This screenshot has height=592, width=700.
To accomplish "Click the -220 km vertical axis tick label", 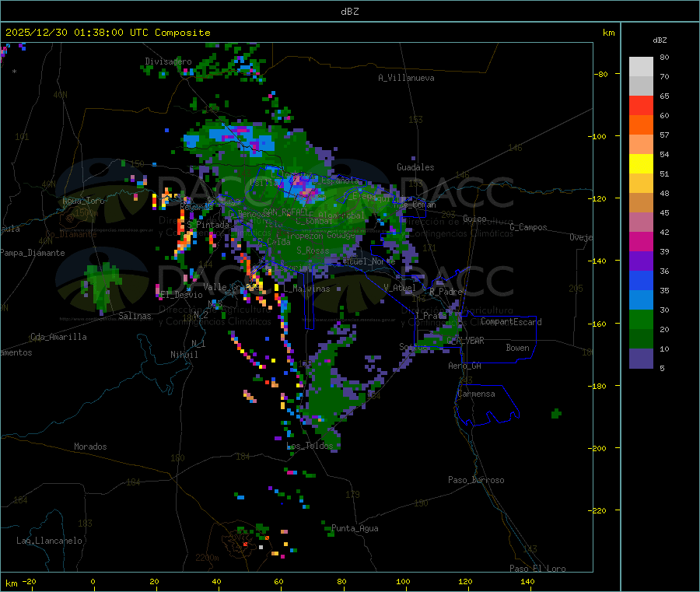I will click(599, 511).
